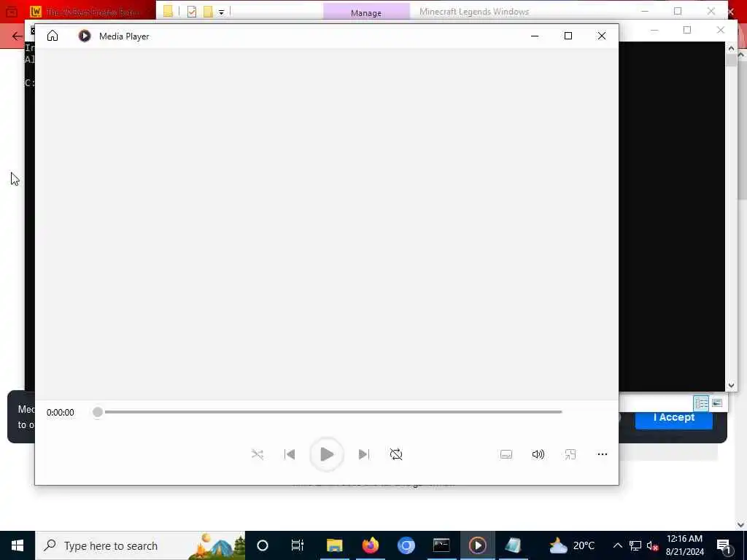Open the Manage tab in File Explorer
747x560 pixels.
pyautogui.click(x=366, y=13)
